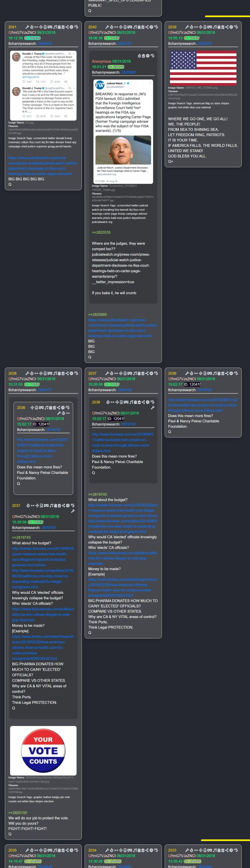
Task: Click the move arrows icon on post 2040
Action: tap(120, 27)
